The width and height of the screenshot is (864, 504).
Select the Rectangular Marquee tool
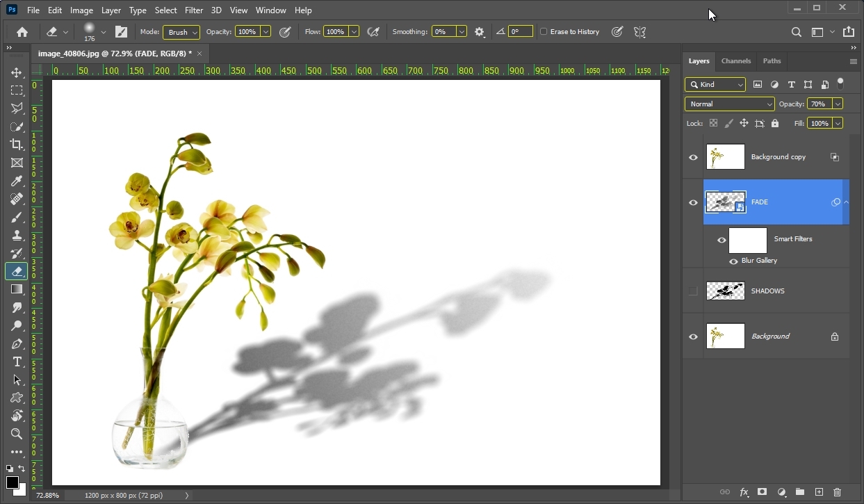point(17,90)
